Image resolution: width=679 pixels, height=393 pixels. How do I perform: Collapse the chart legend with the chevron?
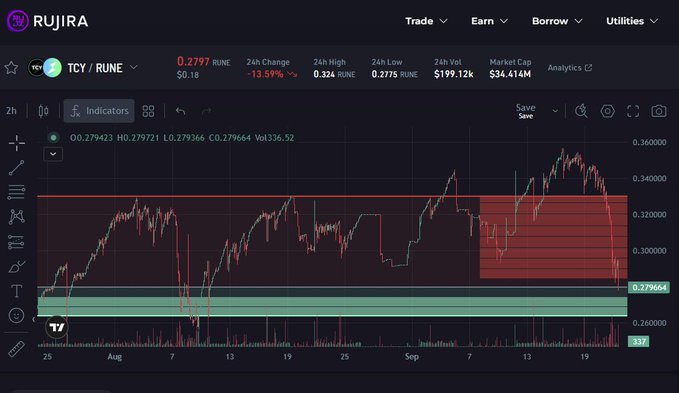coord(53,154)
